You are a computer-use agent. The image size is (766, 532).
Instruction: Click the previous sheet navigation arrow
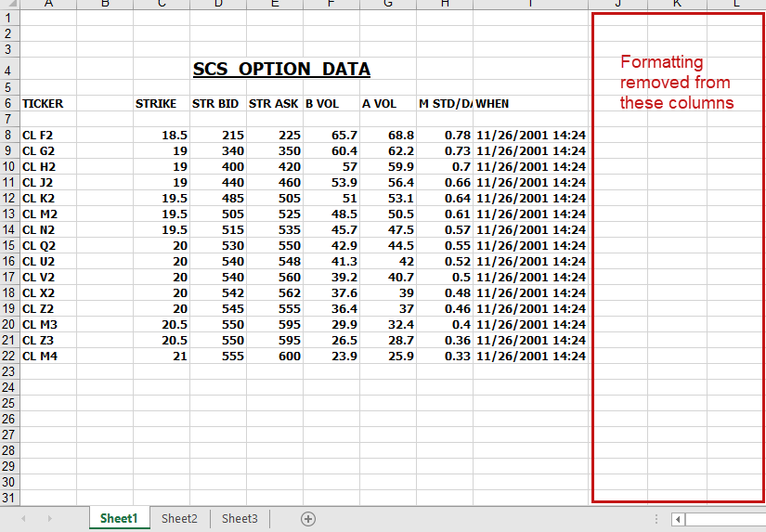tap(23, 519)
